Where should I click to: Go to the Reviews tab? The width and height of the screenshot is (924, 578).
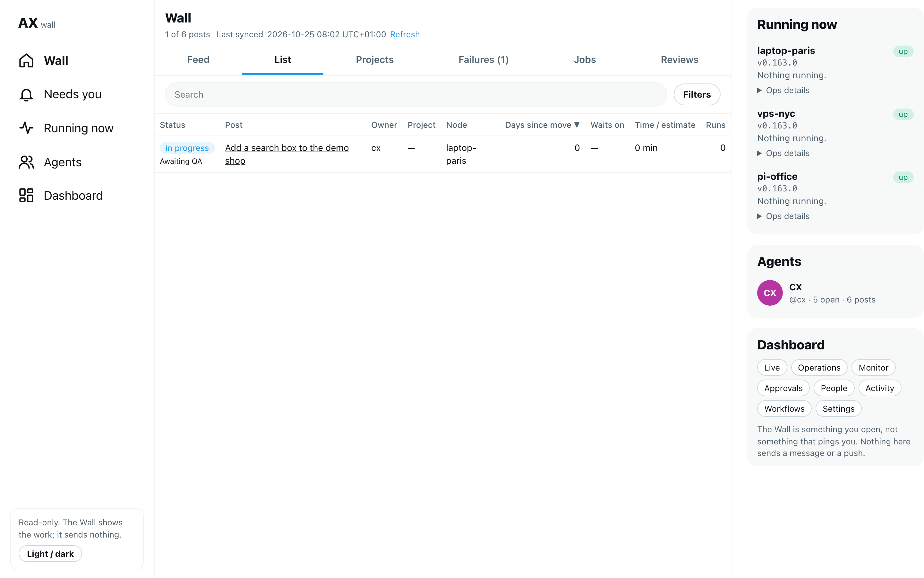click(x=679, y=60)
